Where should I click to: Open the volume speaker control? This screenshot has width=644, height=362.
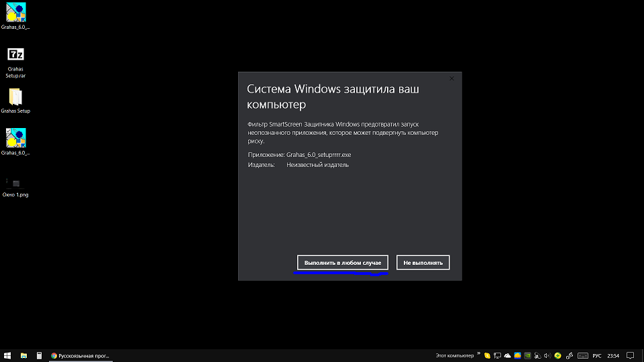click(x=547, y=355)
